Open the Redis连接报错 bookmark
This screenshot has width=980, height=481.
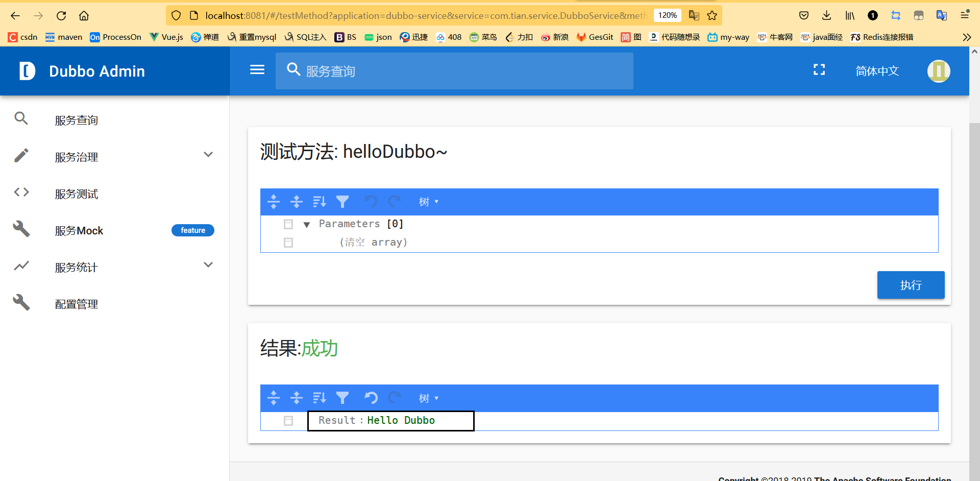point(882,37)
